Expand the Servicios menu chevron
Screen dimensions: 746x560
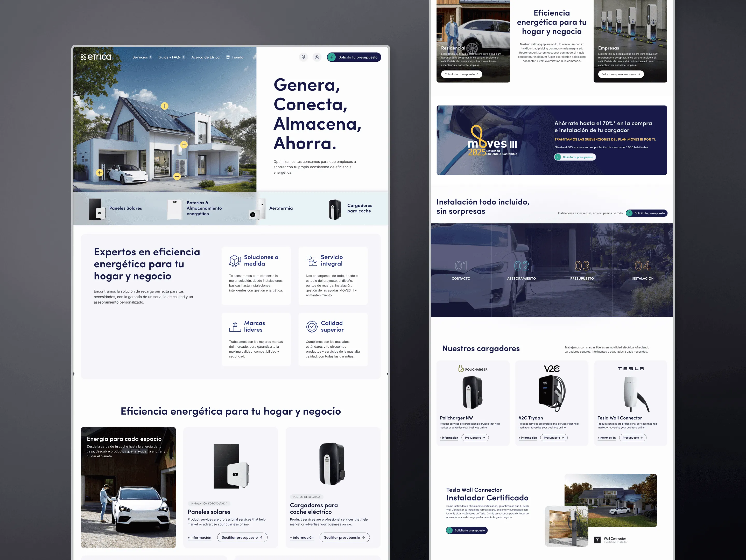[151, 57]
